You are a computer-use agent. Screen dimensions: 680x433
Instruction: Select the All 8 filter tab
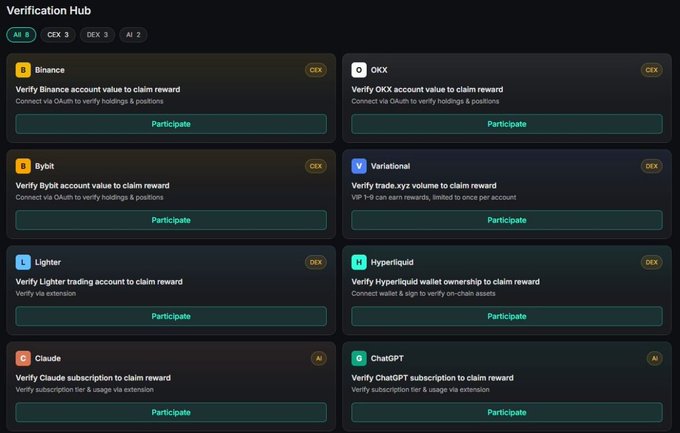[x=21, y=35]
